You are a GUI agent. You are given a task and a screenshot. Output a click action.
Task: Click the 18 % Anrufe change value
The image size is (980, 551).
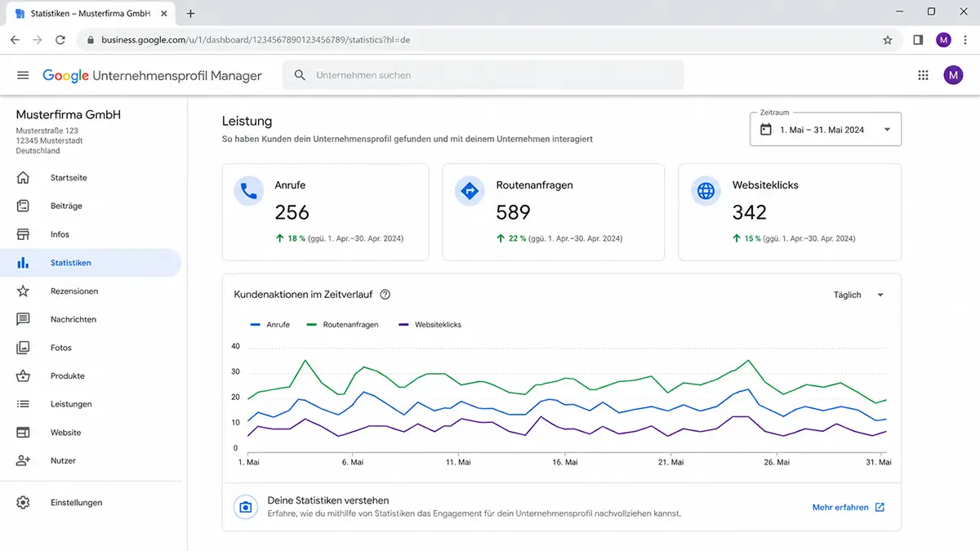click(296, 238)
